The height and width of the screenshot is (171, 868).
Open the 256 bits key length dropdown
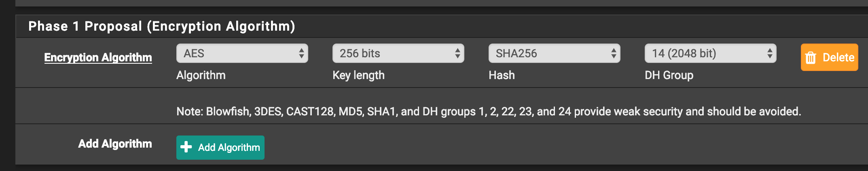click(398, 53)
